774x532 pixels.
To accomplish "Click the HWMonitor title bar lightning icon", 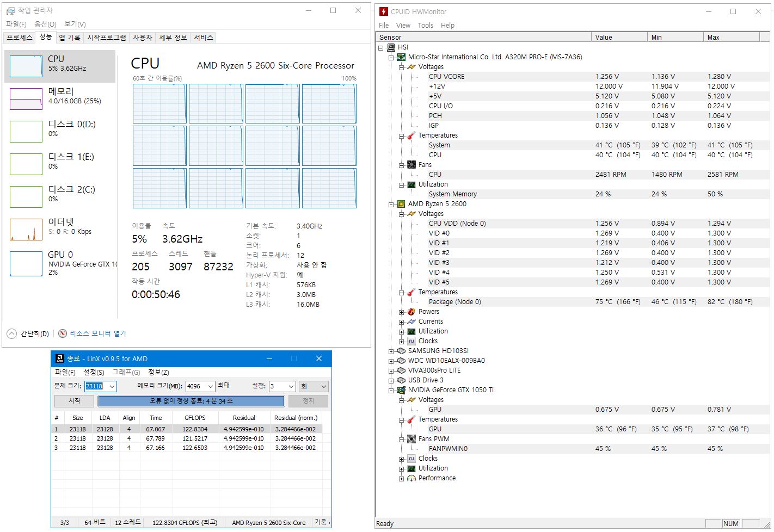I will coord(384,11).
